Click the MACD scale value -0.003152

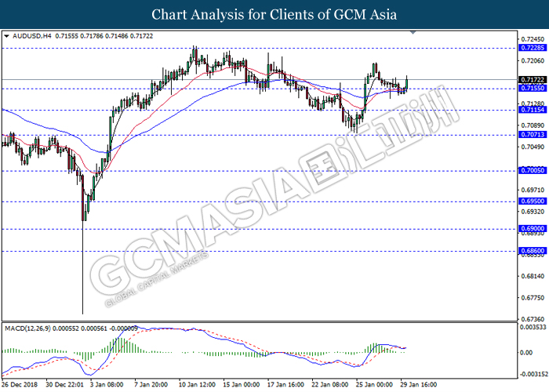tap(533, 374)
